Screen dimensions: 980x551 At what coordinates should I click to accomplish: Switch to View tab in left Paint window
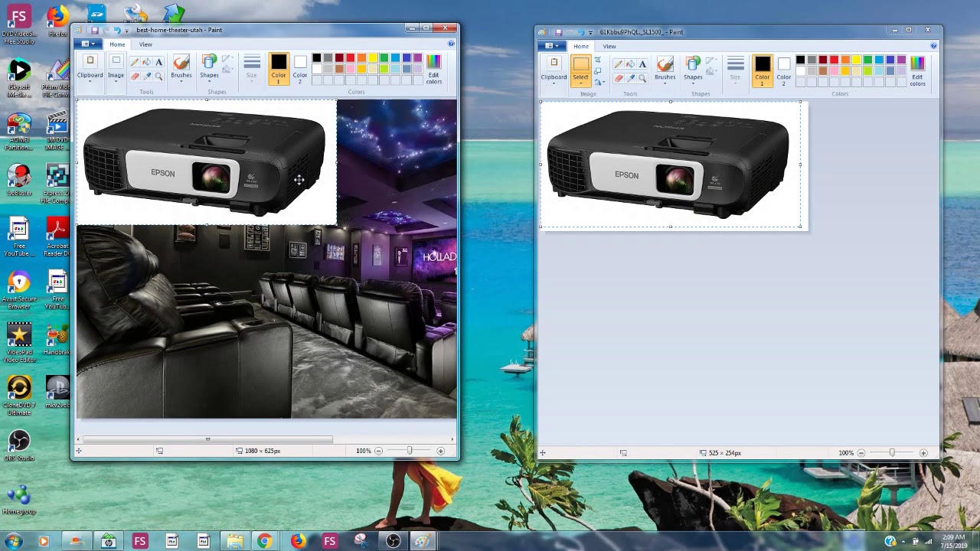click(145, 44)
